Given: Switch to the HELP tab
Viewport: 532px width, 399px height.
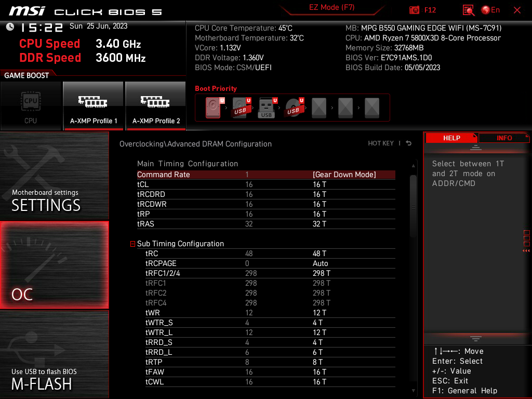Looking at the screenshot, I should click(x=451, y=138).
